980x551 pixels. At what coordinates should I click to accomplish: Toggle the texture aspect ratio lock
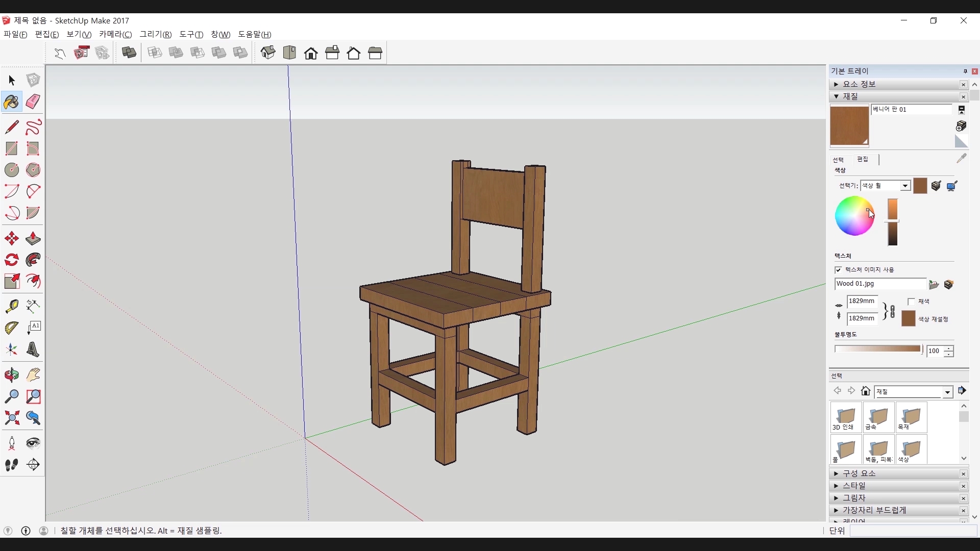(x=892, y=311)
